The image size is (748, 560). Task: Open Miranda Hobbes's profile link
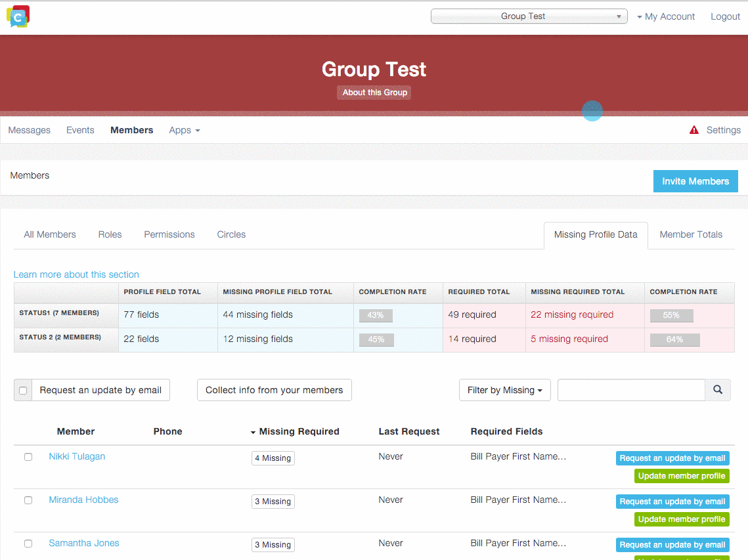pos(83,500)
